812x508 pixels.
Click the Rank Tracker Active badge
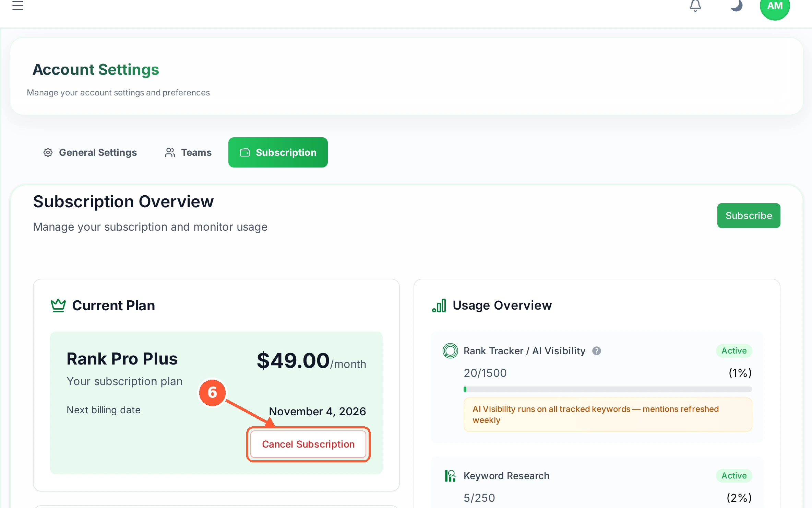(734, 351)
